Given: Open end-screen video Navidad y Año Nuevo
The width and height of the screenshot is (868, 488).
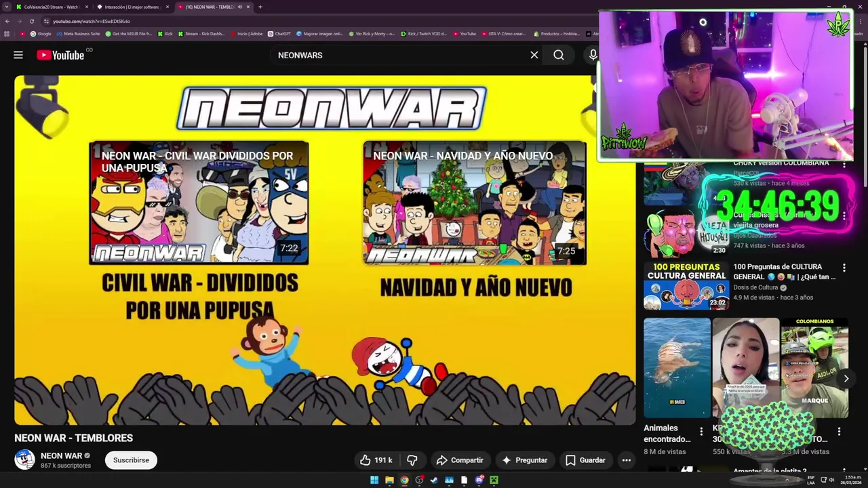Looking at the screenshot, I should (475, 203).
